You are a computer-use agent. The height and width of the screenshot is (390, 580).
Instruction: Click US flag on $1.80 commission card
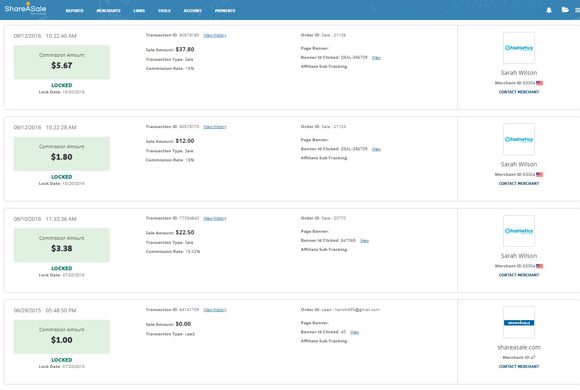point(539,174)
